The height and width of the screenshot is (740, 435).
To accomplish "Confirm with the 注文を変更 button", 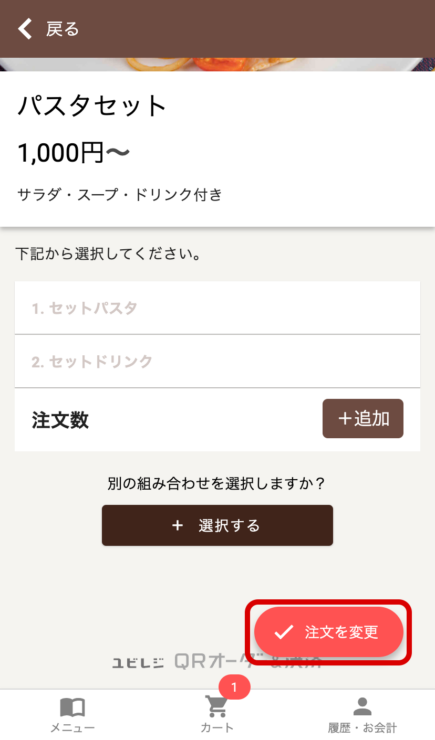I will coord(329,632).
